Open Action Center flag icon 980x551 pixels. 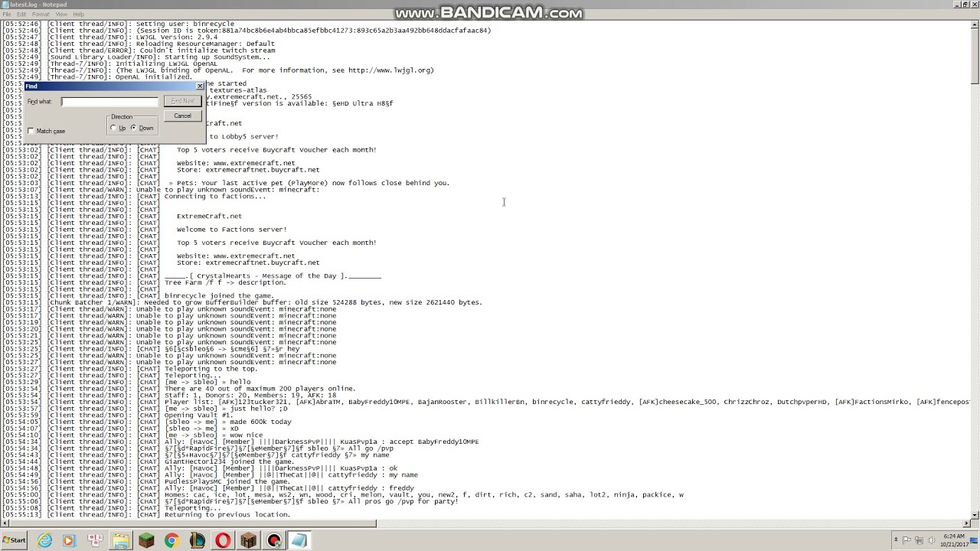click(908, 540)
